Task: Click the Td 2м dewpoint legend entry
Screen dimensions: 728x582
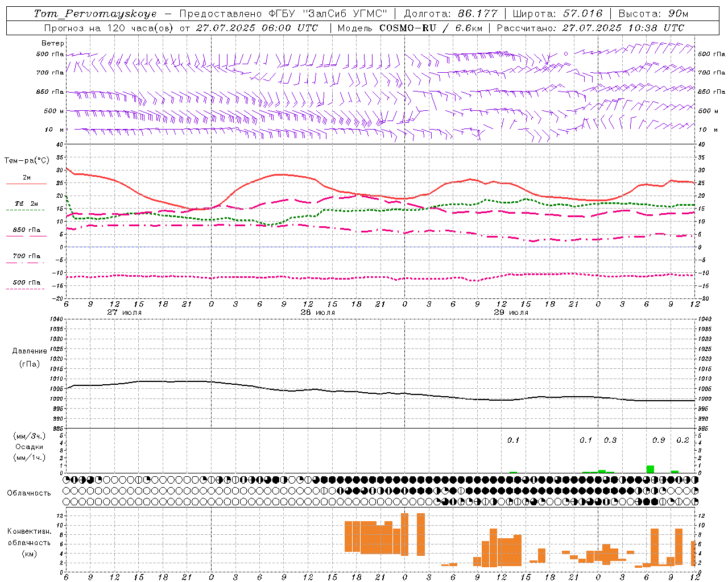Action: [x=26, y=203]
